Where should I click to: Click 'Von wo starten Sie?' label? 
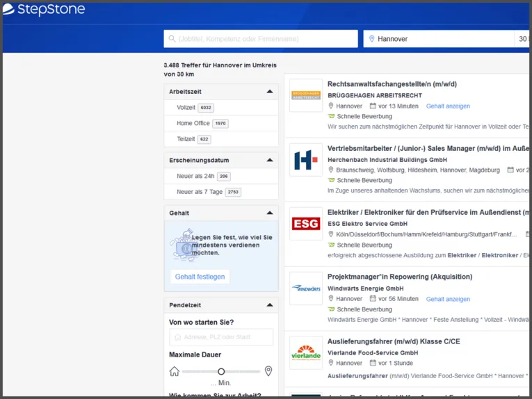202,322
